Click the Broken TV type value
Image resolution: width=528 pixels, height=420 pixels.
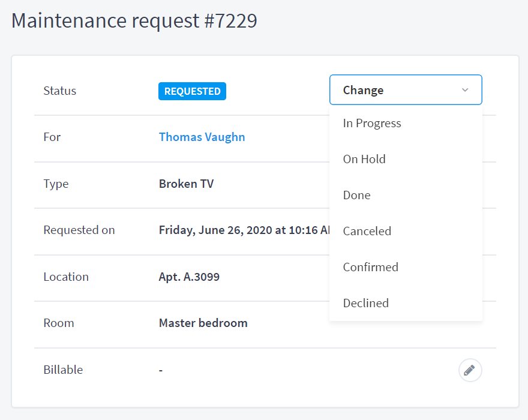point(186,184)
